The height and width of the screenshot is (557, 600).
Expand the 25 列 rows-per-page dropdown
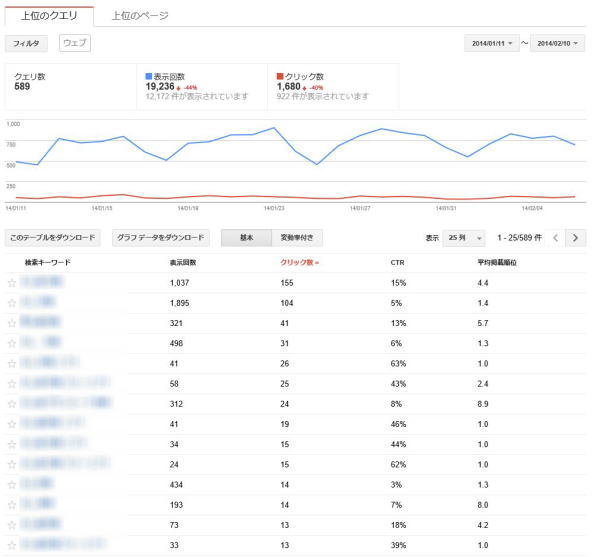(465, 238)
